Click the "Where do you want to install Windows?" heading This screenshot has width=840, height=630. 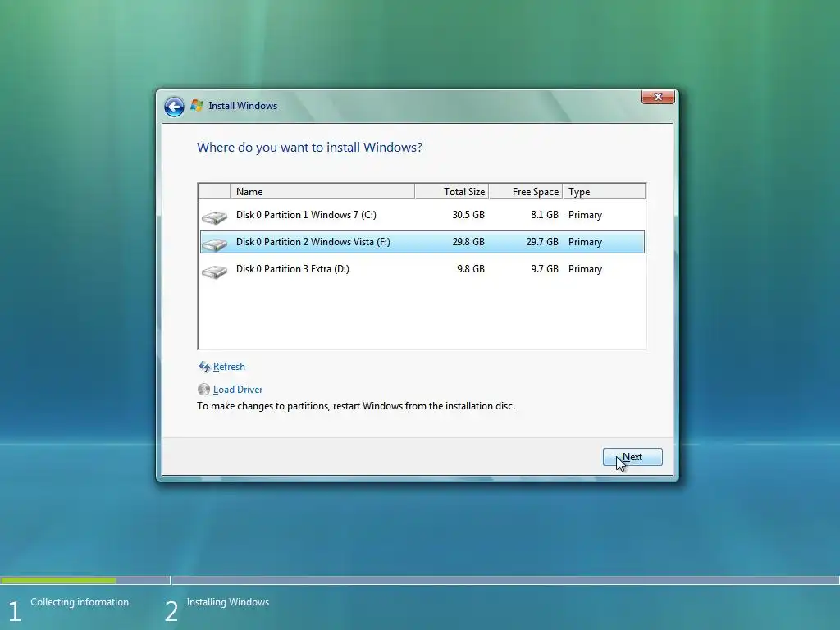[x=309, y=148]
